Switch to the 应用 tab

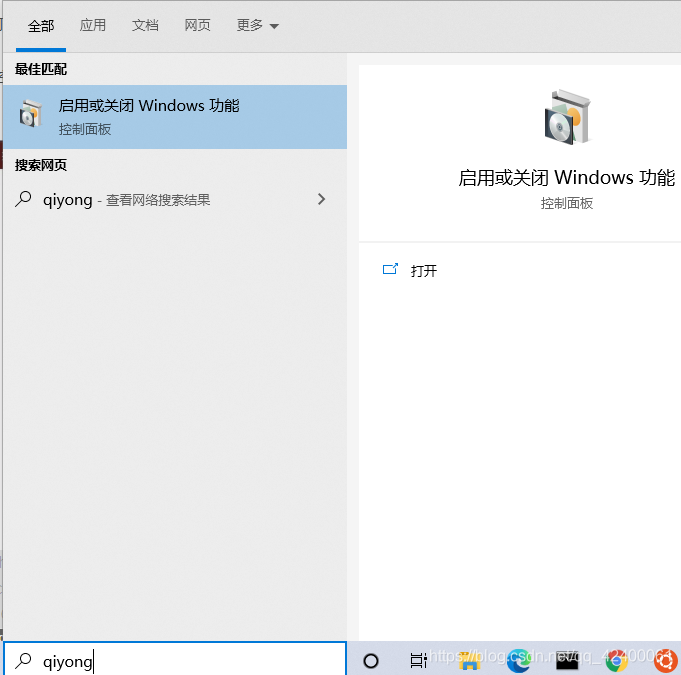coord(93,25)
